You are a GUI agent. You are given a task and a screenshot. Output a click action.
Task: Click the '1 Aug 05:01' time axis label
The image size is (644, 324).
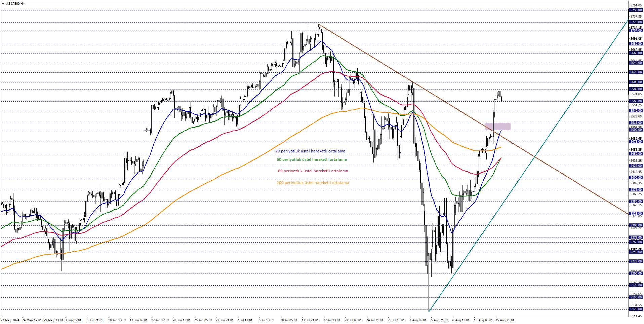coord(418,320)
